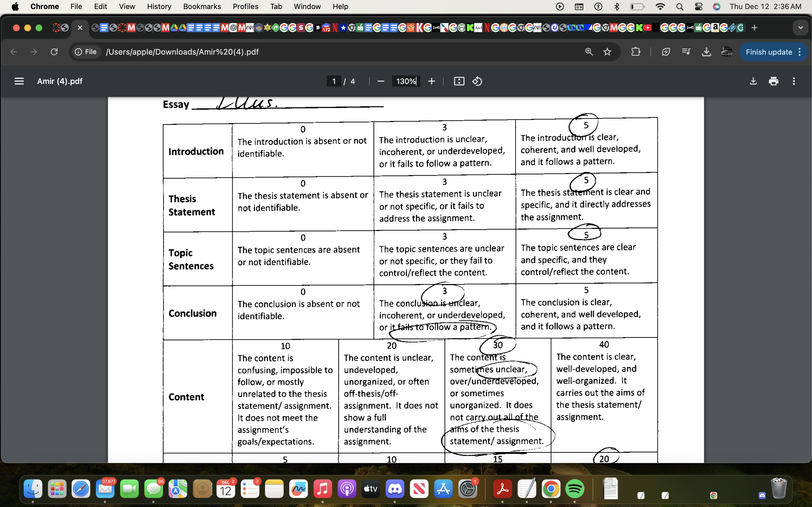812x507 pixels.
Task: Zoom in with the plus button
Action: click(x=431, y=81)
